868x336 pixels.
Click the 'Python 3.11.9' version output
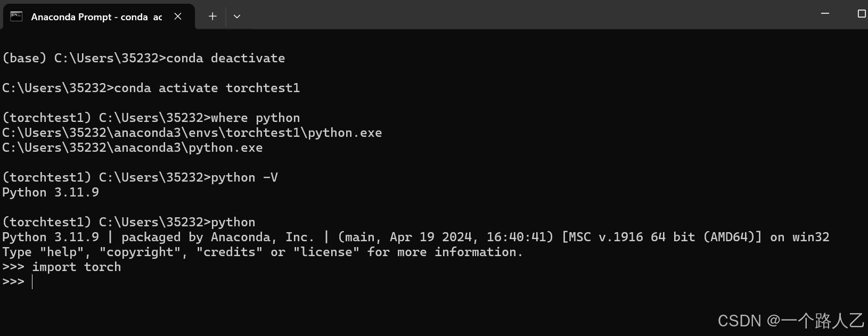(50, 192)
